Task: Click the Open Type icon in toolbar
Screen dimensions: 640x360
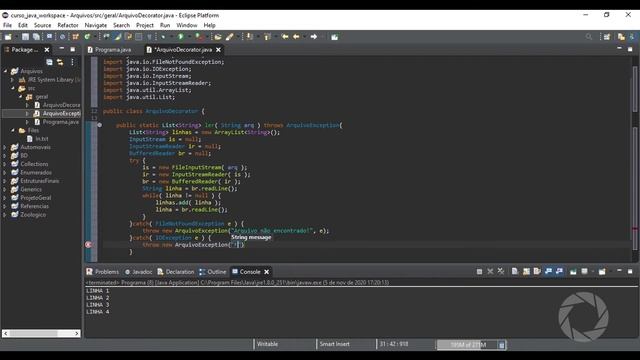Action: [x=218, y=37]
